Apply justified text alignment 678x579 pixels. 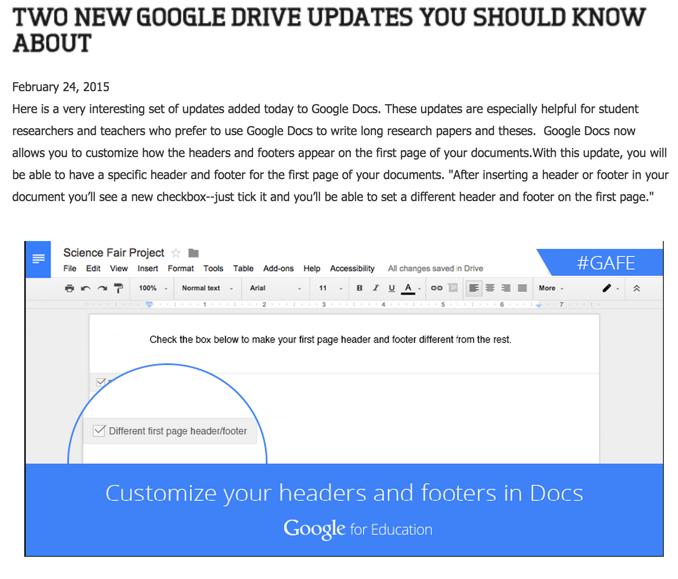(x=522, y=288)
